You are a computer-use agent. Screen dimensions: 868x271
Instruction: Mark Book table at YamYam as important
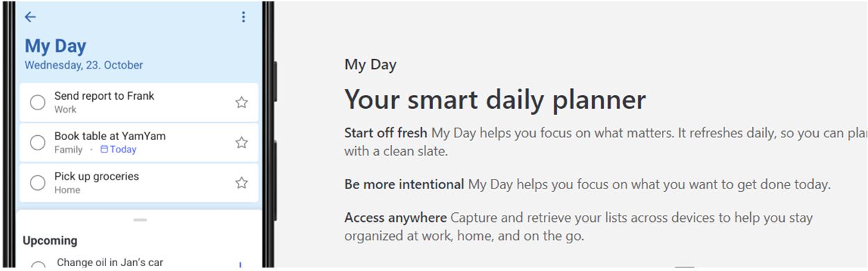(241, 143)
